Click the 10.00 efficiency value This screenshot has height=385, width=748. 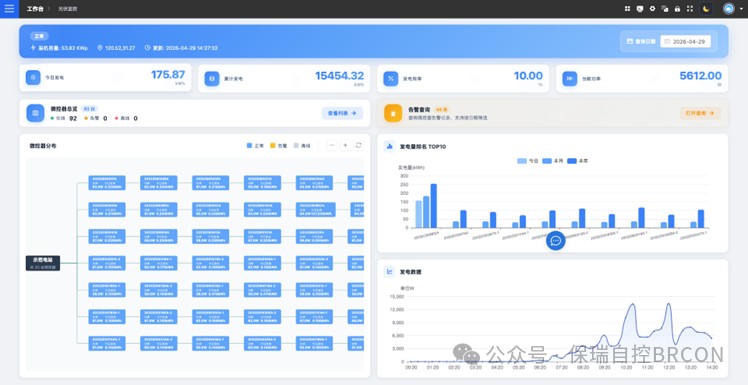click(528, 75)
